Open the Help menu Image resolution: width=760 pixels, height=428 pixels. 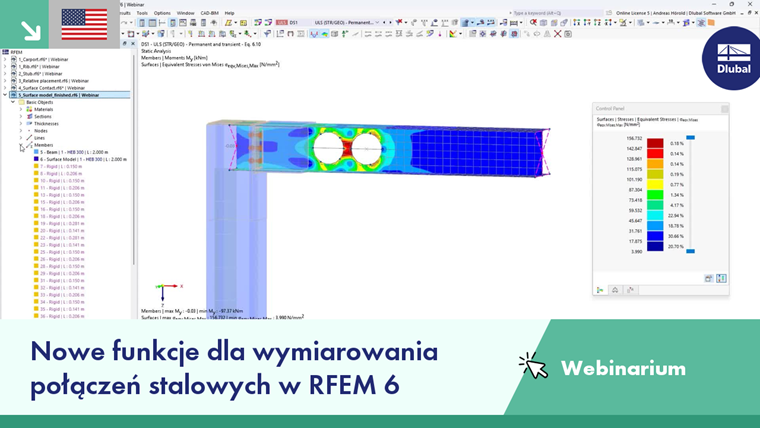tap(229, 13)
